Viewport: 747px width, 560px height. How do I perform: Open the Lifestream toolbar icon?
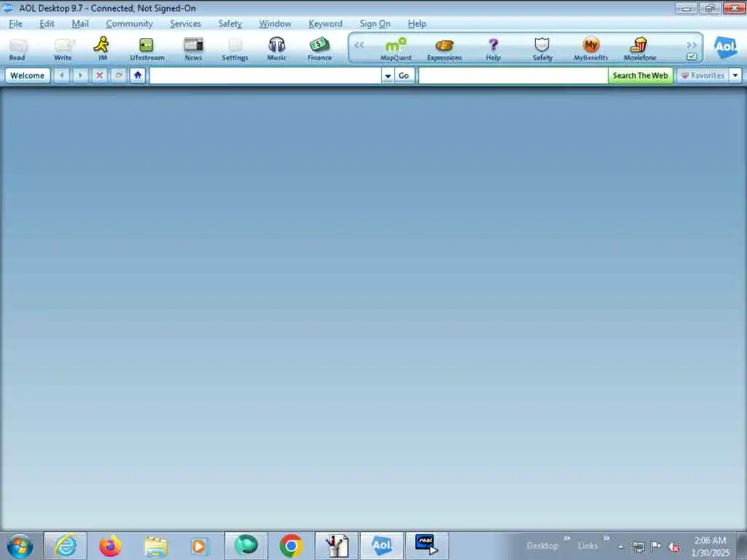(147, 49)
